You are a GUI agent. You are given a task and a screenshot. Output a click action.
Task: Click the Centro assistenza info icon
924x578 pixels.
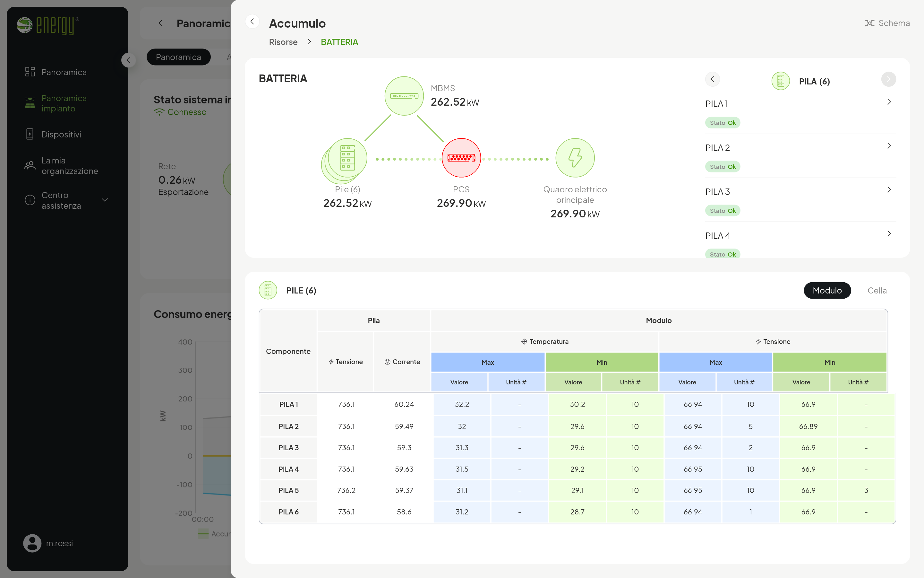(x=30, y=200)
